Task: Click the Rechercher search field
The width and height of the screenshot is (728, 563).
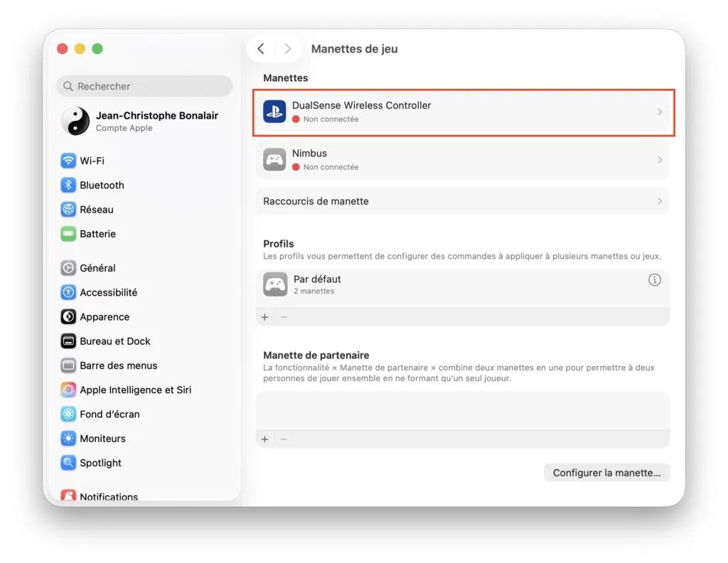Action: click(144, 86)
